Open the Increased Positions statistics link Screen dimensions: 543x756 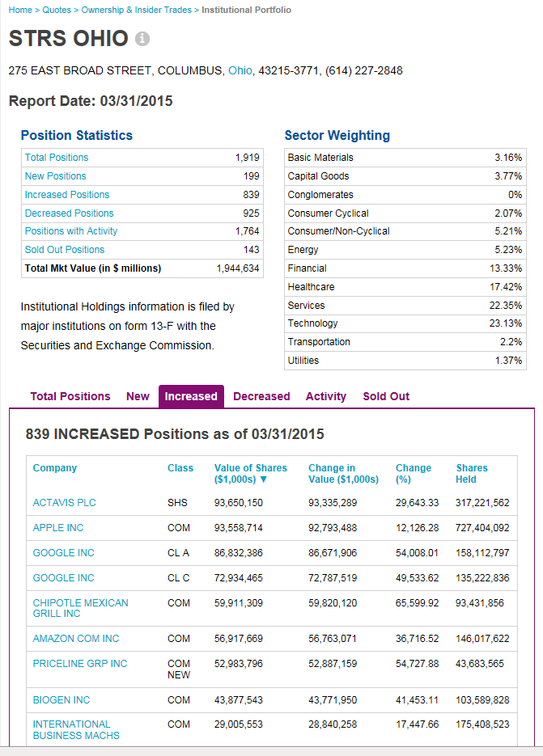click(x=67, y=195)
